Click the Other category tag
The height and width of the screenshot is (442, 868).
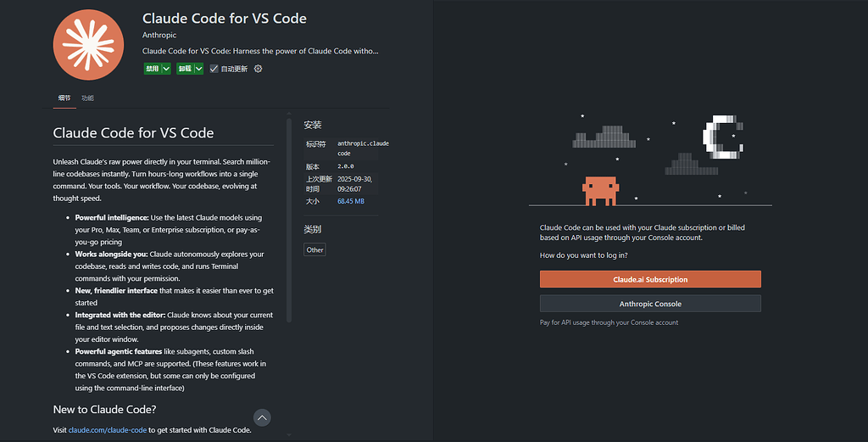click(315, 249)
